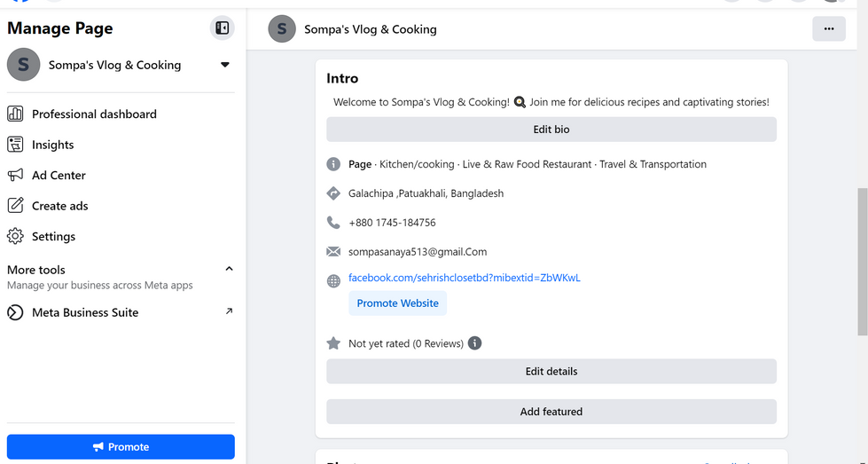This screenshot has height=464, width=868.
Task: Click the Professional dashboard chart icon
Action: [15, 114]
